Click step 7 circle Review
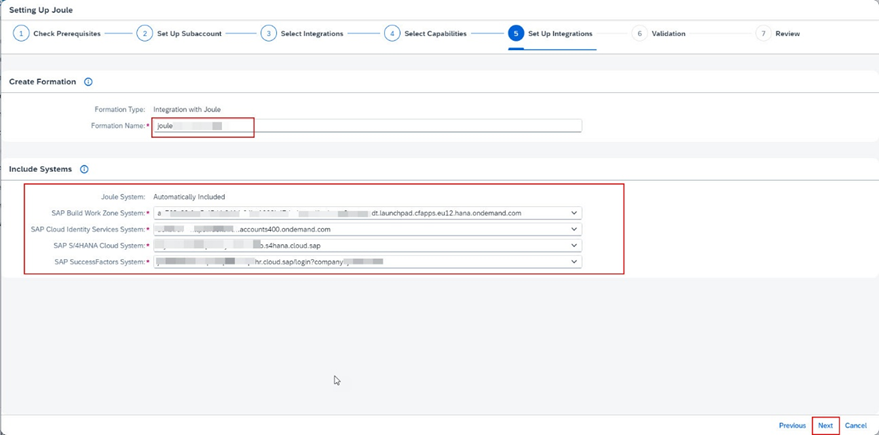Image resolution: width=879 pixels, height=435 pixels. click(763, 34)
